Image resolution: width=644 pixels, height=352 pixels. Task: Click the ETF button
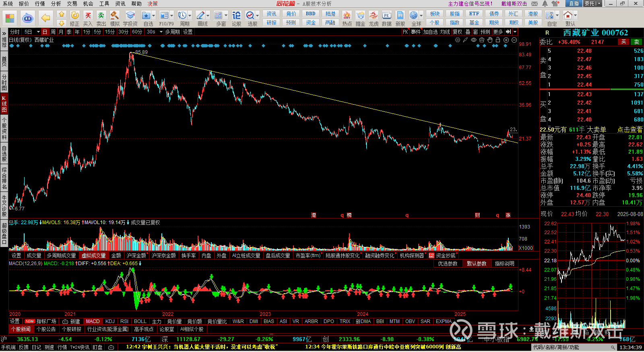click(x=474, y=14)
